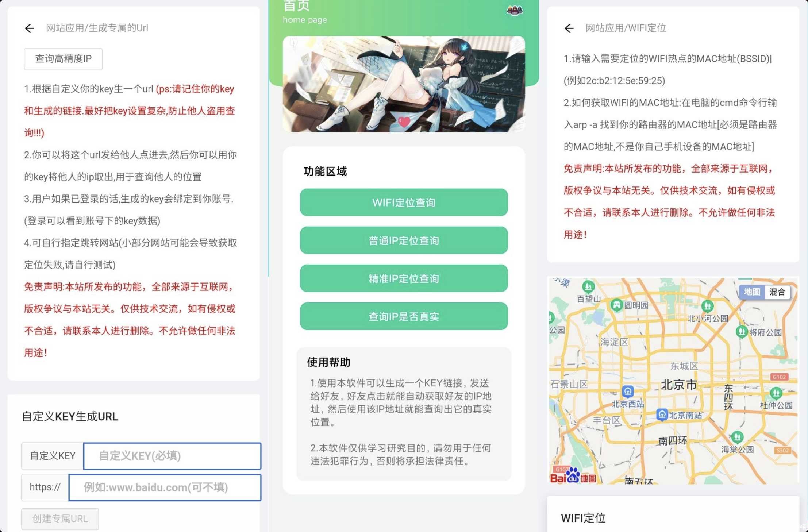Click the WIFI定位 heading below the map
Viewport: 808px width, 532px height.
click(583, 518)
